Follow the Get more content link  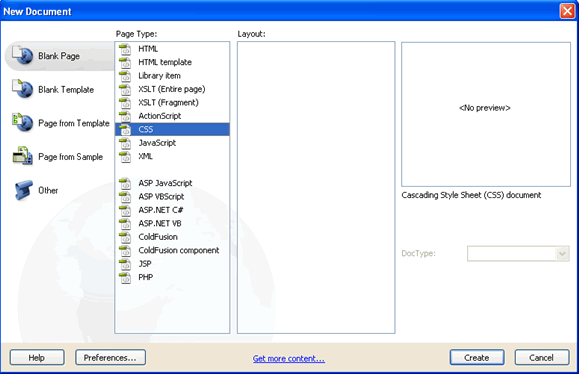(x=289, y=358)
